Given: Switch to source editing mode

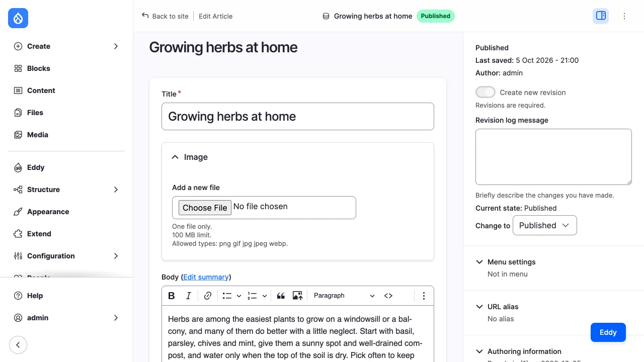Looking at the screenshot, I should (x=388, y=296).
